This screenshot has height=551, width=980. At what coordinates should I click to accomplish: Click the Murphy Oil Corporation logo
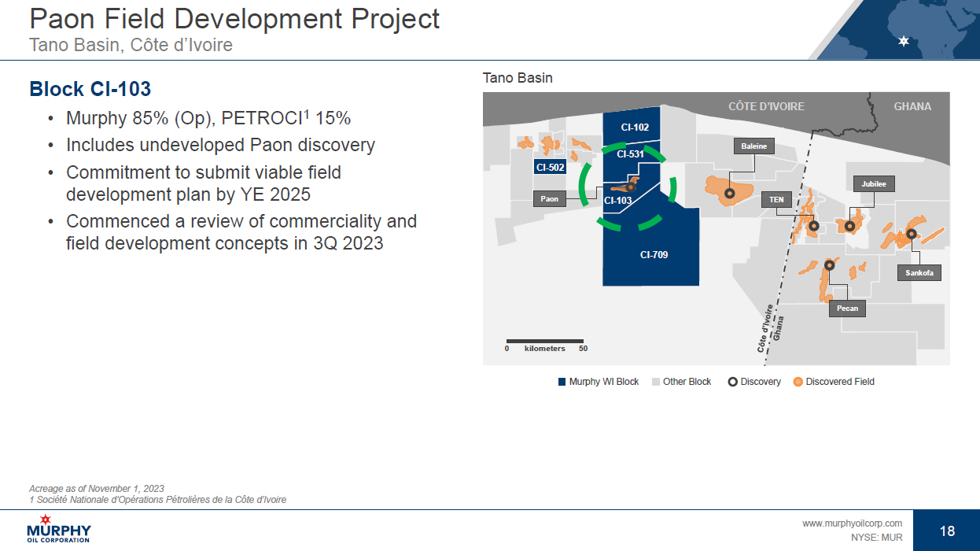59,528
